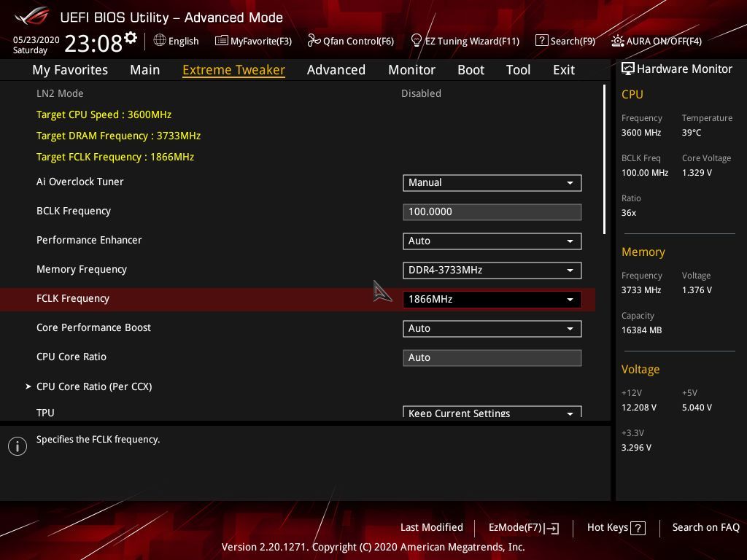Toggle AURA ON/OFF(F4)

point(657,41)
